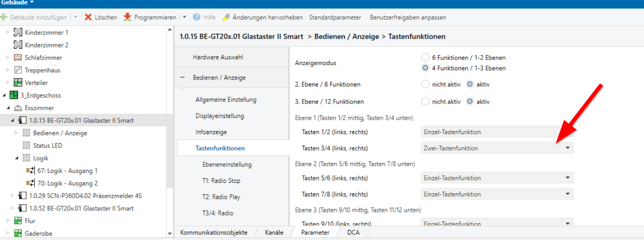This screenshot has height=240, width=644.
Task: Click the Flur floor icon
Action: coord(18,221)
